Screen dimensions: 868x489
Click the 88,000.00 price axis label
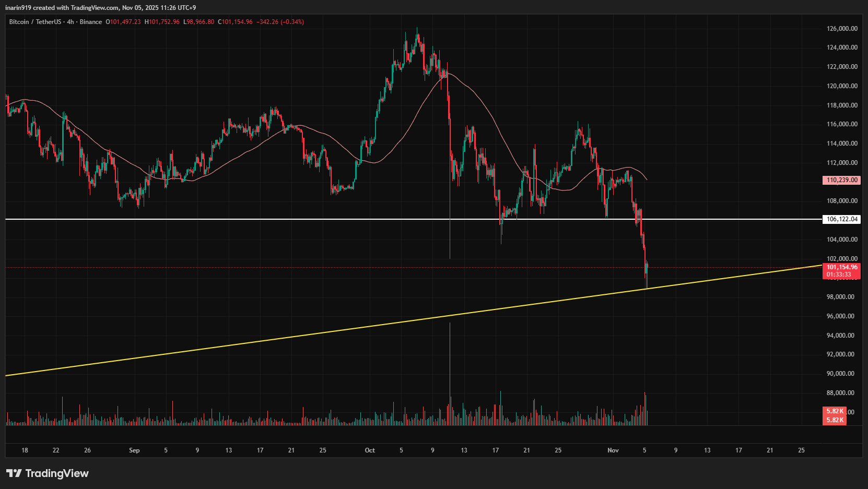[842, 393]
